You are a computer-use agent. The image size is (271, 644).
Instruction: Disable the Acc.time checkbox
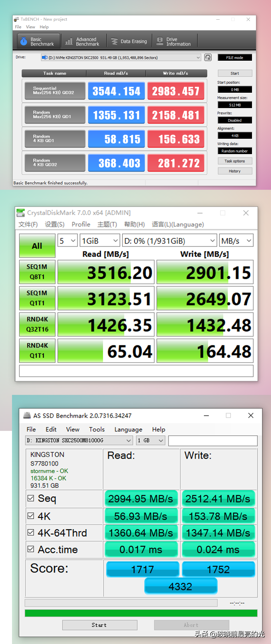(31, 549)
